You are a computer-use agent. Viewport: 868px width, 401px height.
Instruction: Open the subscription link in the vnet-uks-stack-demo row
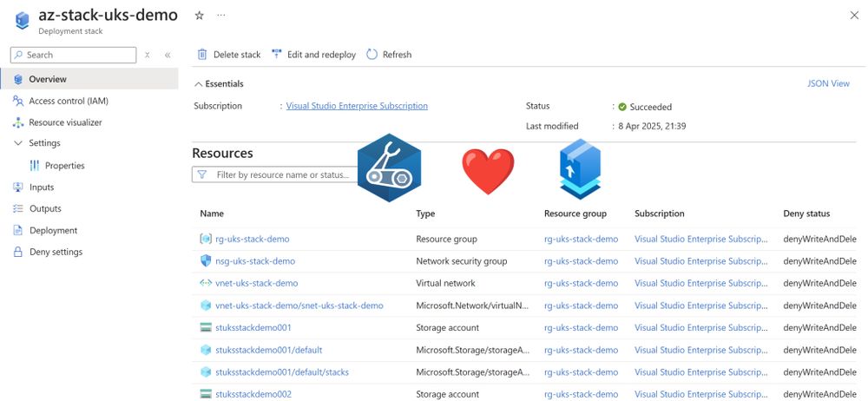click(x=701, y=284)
